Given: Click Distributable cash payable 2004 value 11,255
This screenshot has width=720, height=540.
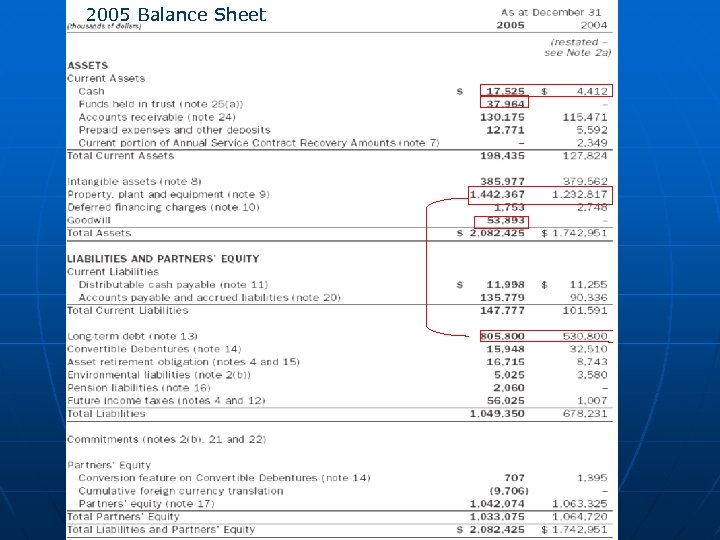Looking at the screenshot, I should click(x=588, y=285).
